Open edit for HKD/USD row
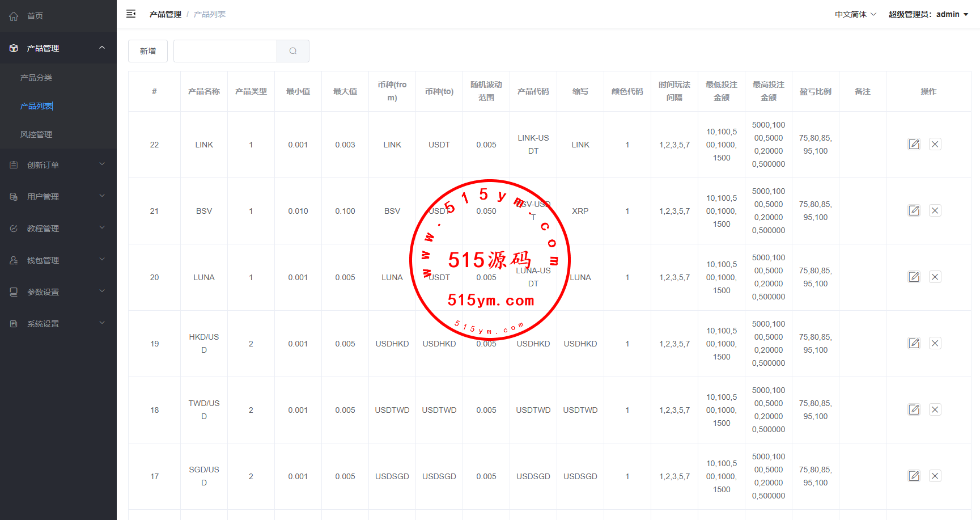 click(914, 344)
